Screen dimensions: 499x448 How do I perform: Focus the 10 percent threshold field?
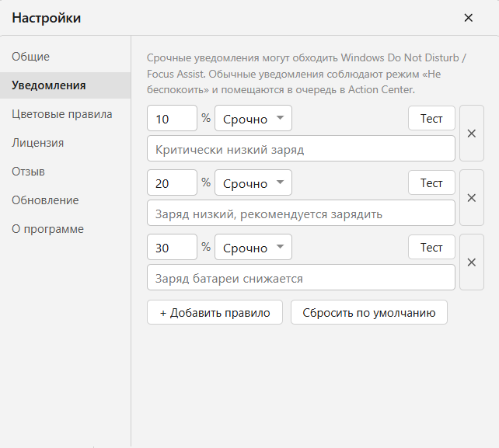pos(173,118)
